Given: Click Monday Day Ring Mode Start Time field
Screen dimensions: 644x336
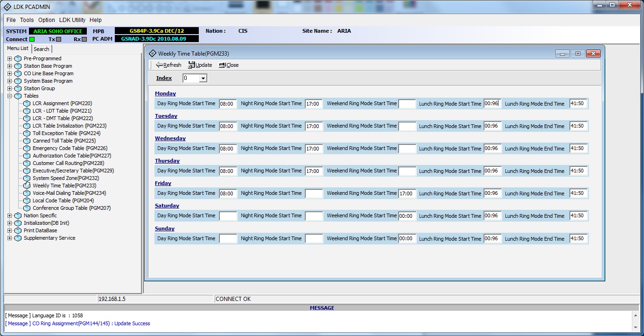Looking at the screenshot, I should pyautogui.click(x=228, y=104).
